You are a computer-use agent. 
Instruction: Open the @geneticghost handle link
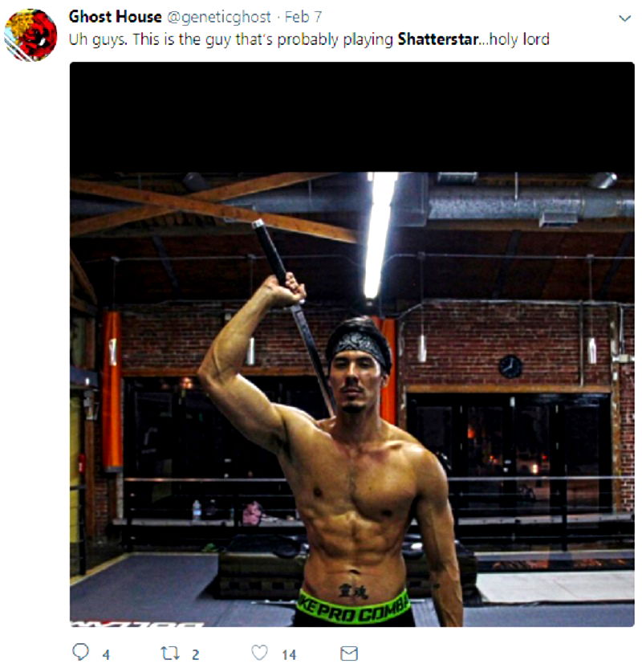(219, 17)
